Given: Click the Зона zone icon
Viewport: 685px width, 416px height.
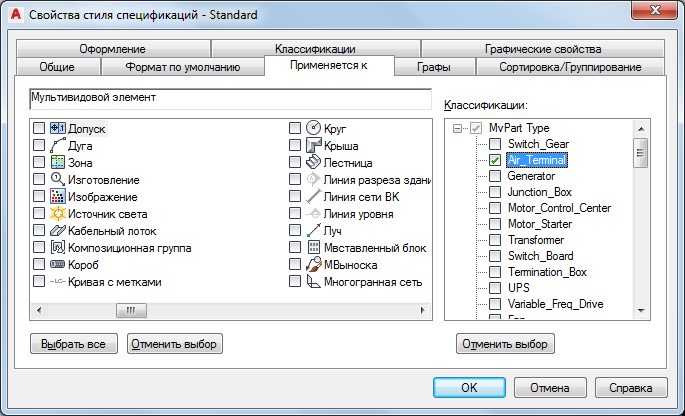Looking at the screenshot, I should [58, 163].
